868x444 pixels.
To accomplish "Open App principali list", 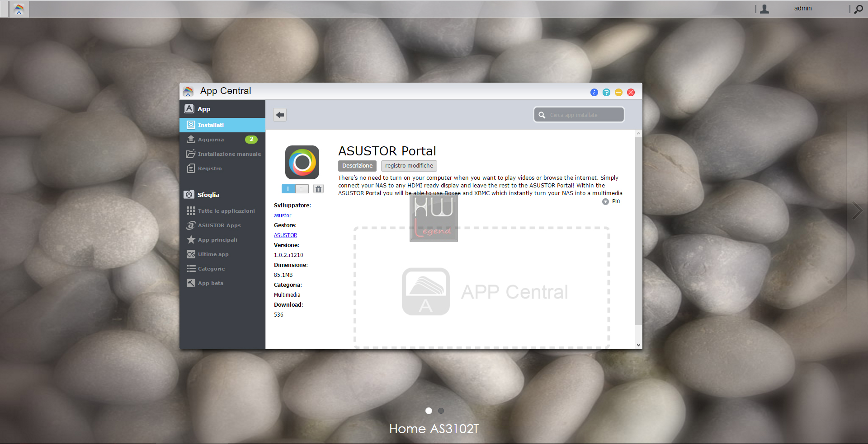I will tap(222, 240).
